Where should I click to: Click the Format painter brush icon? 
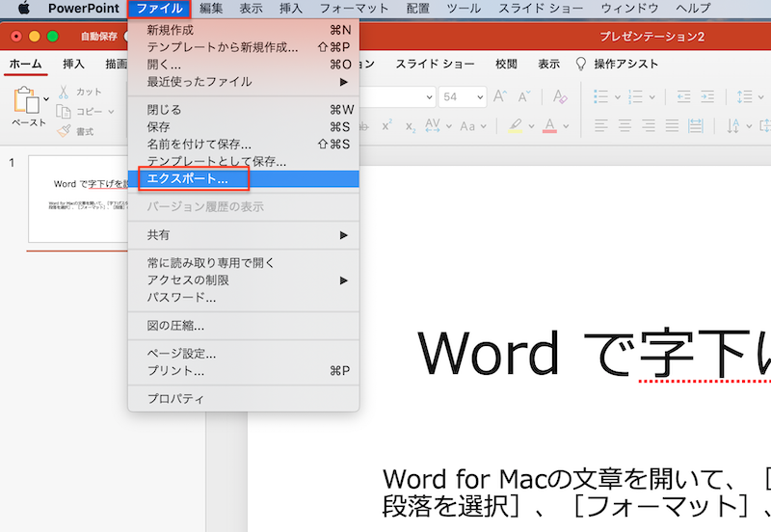tap(64, 131)
